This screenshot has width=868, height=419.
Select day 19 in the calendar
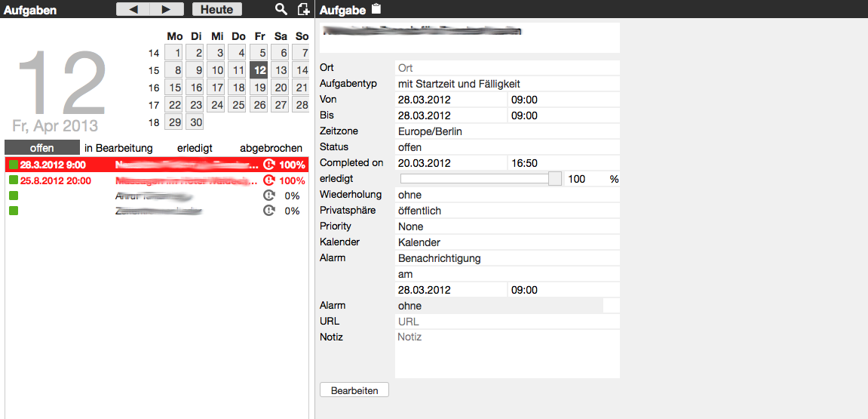pyautogui.click(x=259, y=88)
